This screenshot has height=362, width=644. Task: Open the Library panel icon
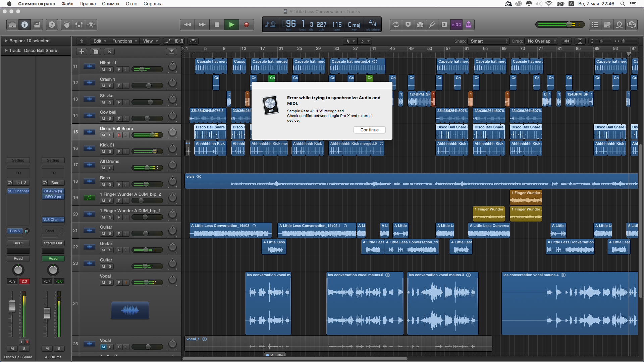12,24
